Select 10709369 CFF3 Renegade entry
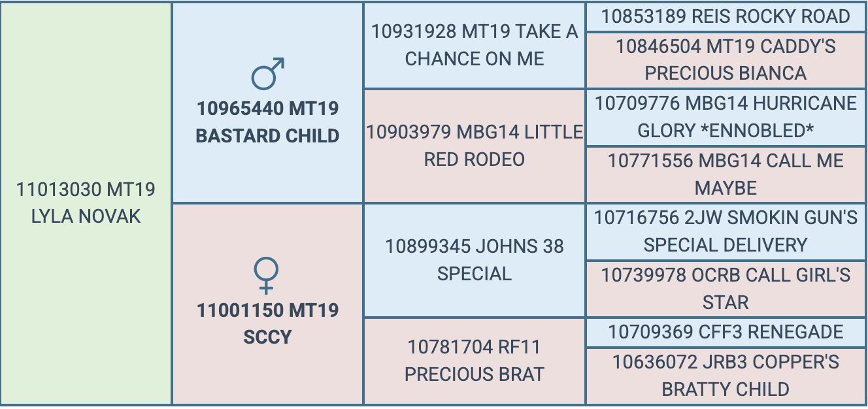 726,332
